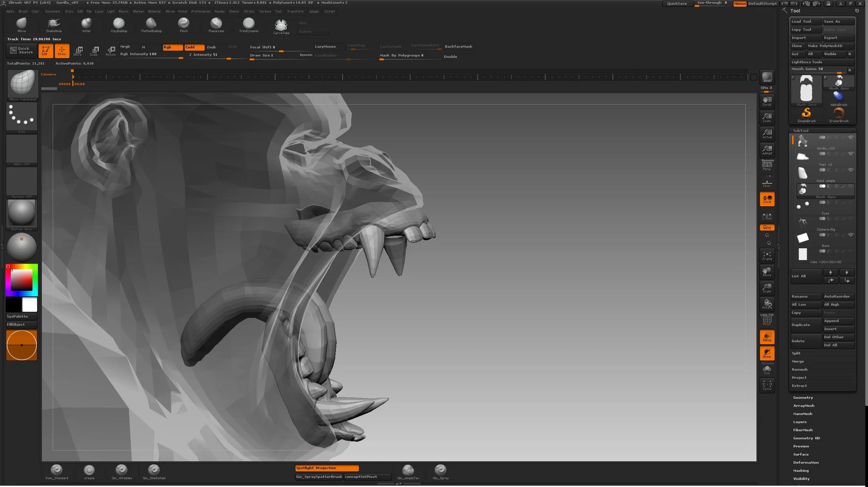Click the Frame view icon

767,256
